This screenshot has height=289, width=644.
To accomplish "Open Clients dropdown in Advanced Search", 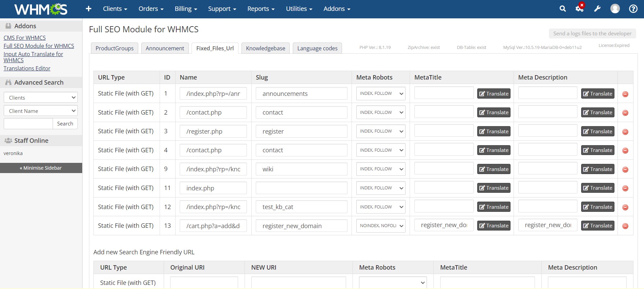I will 41,98.
